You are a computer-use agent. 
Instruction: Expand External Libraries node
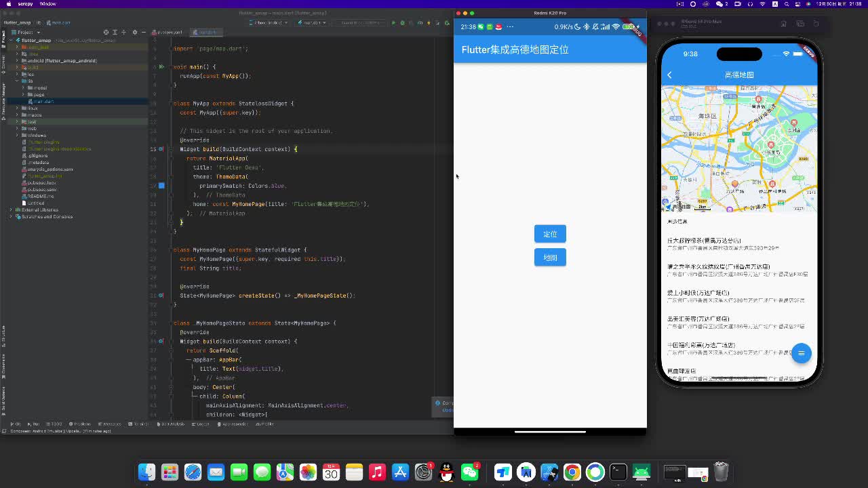pos(11,209)
